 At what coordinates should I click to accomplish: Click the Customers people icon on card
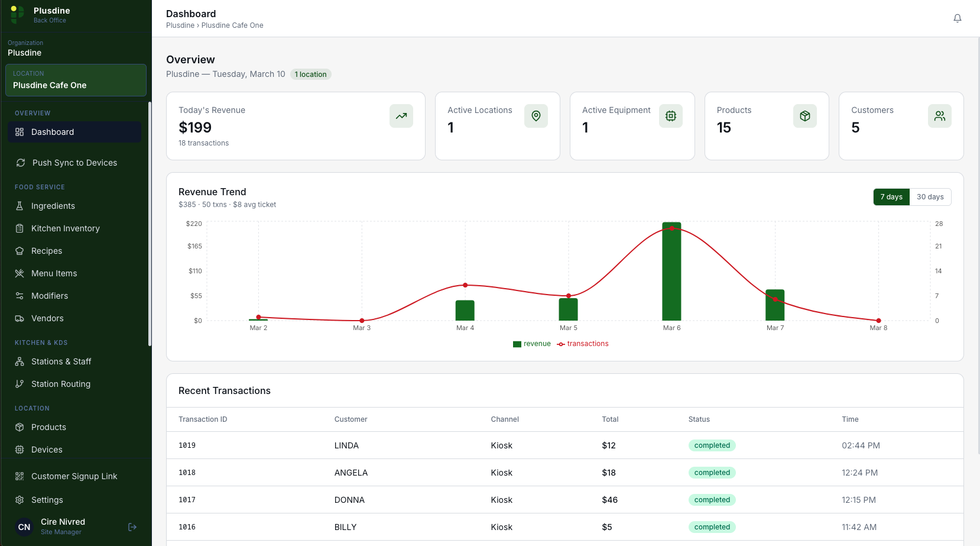939,116
